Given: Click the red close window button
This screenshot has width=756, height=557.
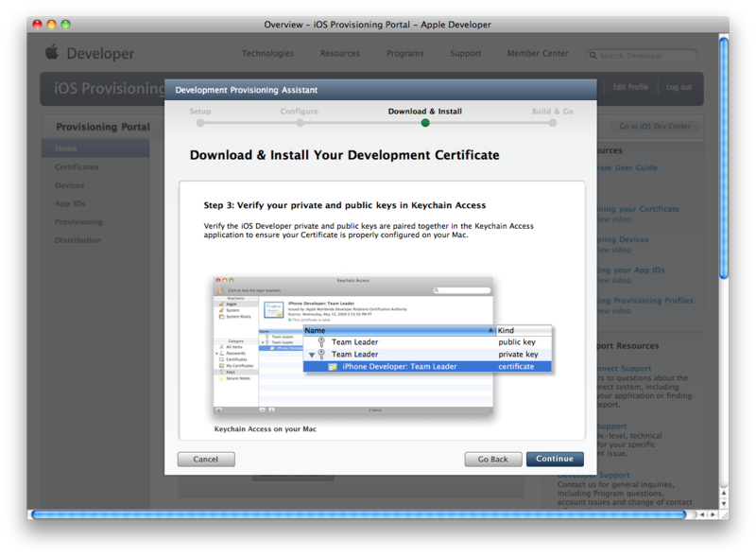Looking at the screenshot, I should (37, 25).
